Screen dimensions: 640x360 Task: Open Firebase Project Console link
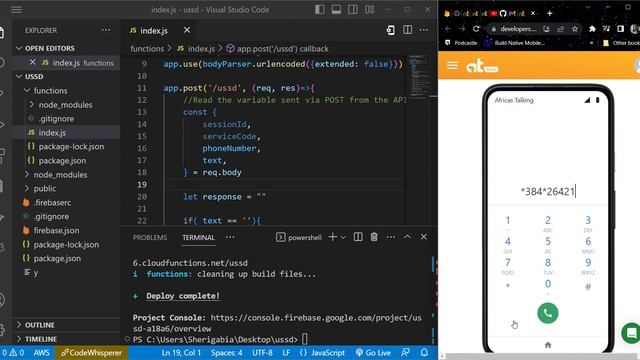click(277, 323)
